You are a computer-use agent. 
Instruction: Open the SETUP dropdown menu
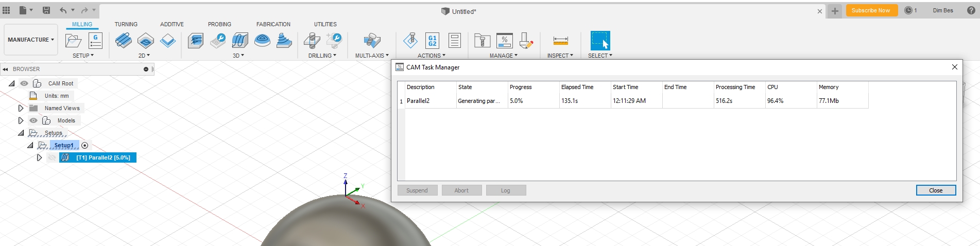83,56
